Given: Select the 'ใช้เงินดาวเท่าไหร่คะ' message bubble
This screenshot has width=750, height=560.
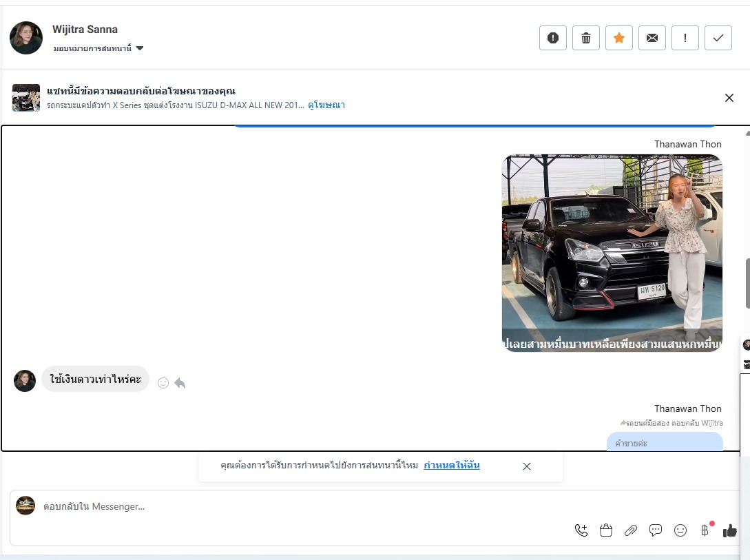Looking at the screenshot, I should 95,380.
